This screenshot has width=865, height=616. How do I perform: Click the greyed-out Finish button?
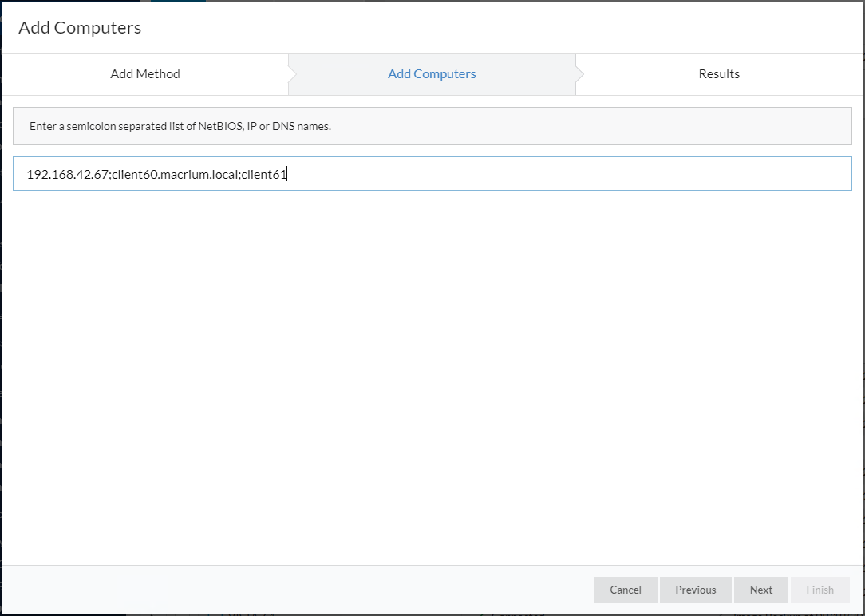(x=820, y=590)
